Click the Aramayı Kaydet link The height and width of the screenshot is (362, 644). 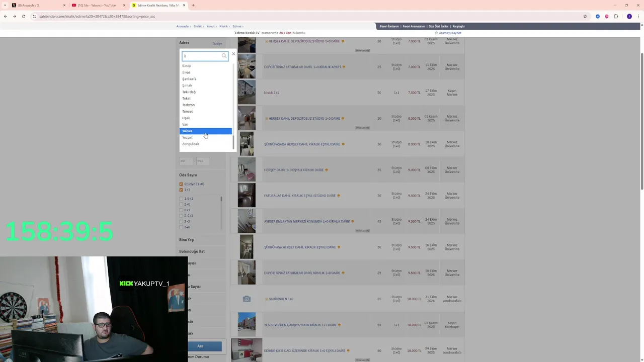(x=450, y=33)
